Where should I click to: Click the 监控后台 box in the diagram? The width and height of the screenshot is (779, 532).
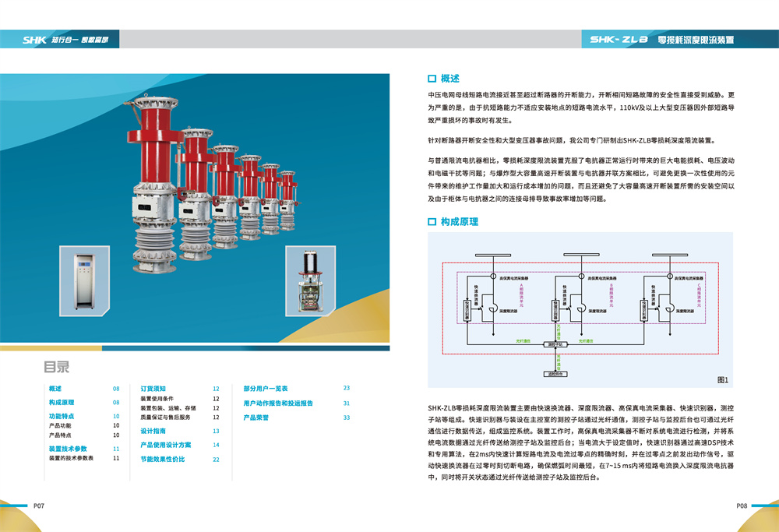[x=555, y=374]
